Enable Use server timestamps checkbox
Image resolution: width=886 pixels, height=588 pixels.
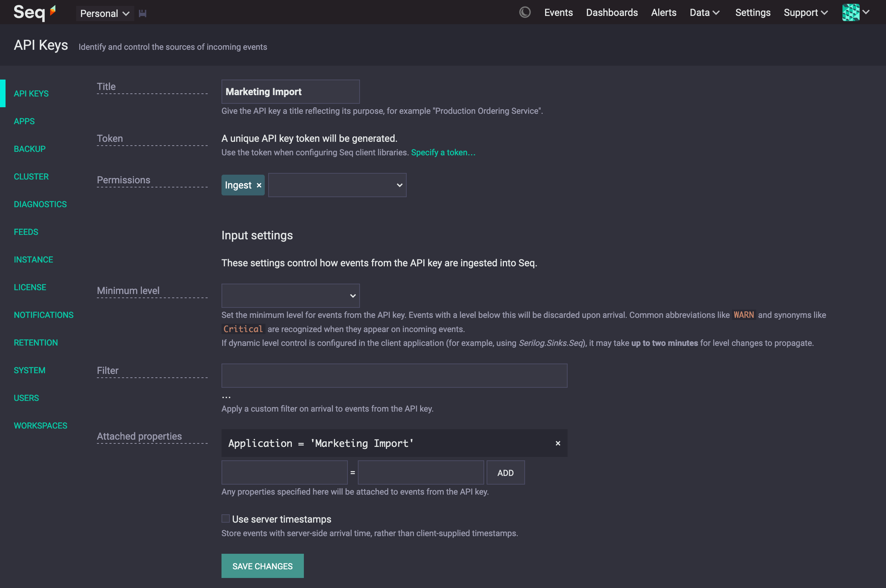tap(226, 518)
